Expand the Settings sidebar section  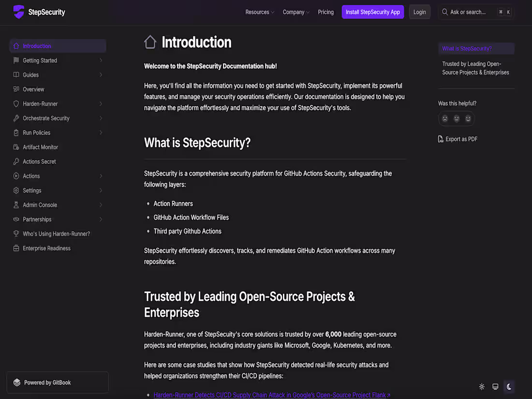(101, 191)
